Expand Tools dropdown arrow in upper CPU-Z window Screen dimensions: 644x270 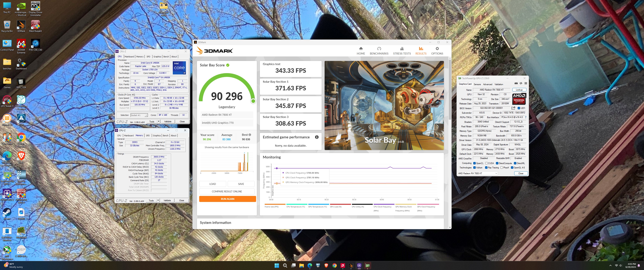pos(159,121)
